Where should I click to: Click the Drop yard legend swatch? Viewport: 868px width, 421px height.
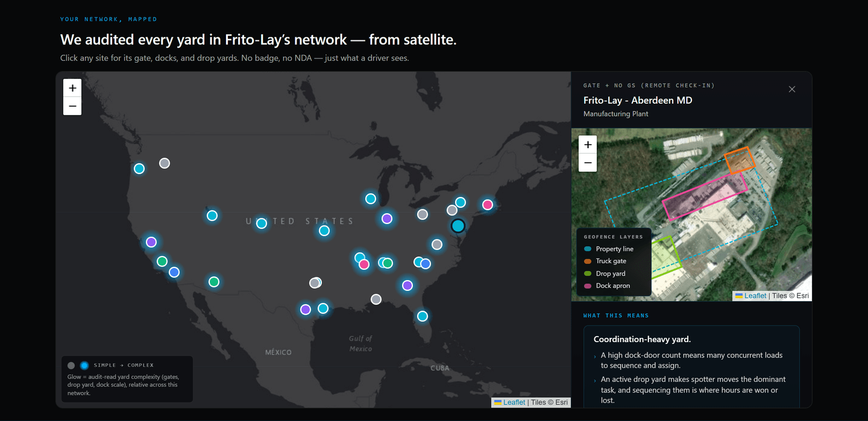pos(588,273)
